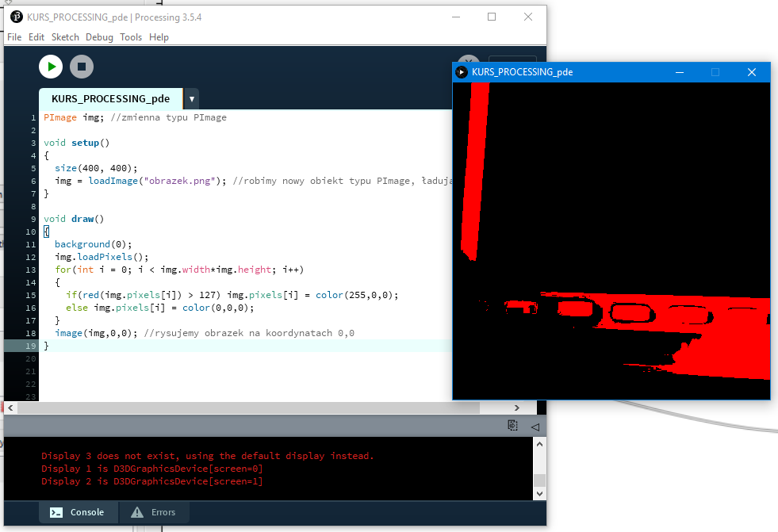Click 'Display 2 is D3DGraphicsDevice[screen=1]' message
Viewport: 778px width, 532px height.
click(x=151, y=481)
